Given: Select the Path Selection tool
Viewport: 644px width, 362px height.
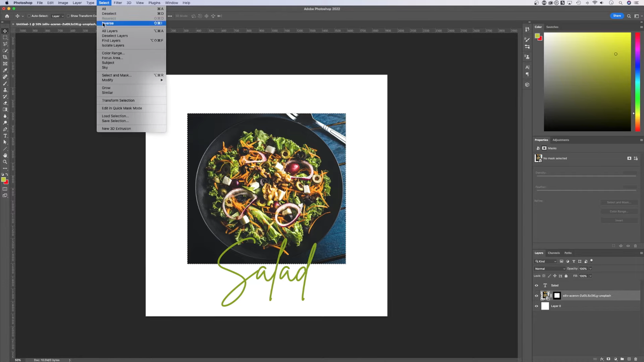Looking at the screenshot, I should [x=5, y=142].
